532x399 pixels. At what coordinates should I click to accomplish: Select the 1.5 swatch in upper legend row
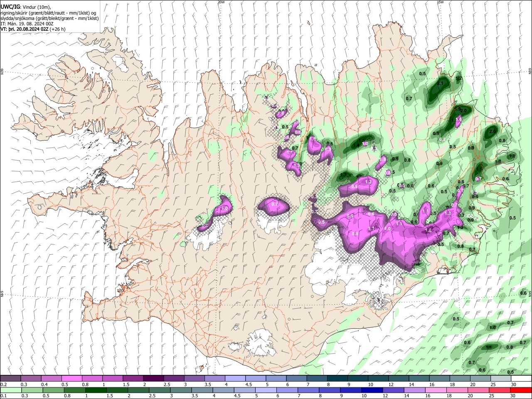click(x=133, y=379)
